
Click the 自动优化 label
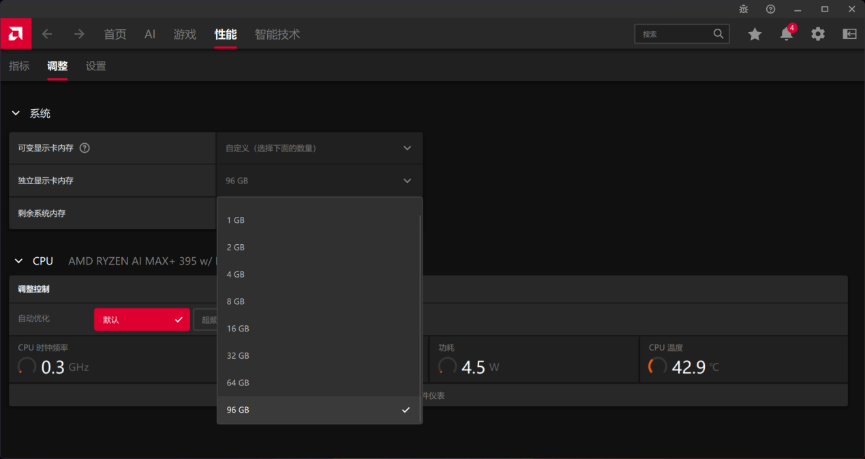[34, 318]
